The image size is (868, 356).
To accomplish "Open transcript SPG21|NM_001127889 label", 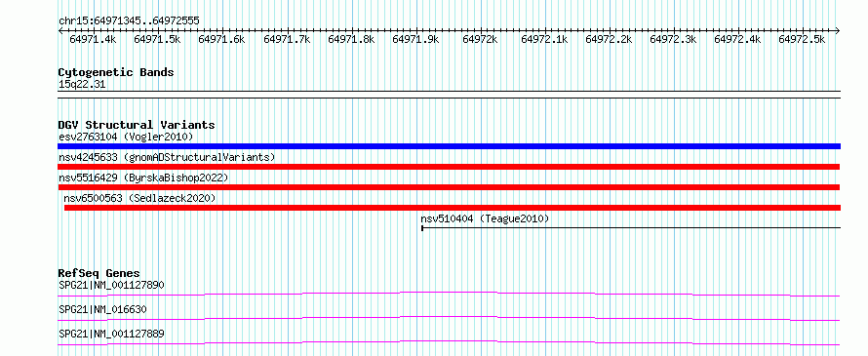I will coord(111,334).
